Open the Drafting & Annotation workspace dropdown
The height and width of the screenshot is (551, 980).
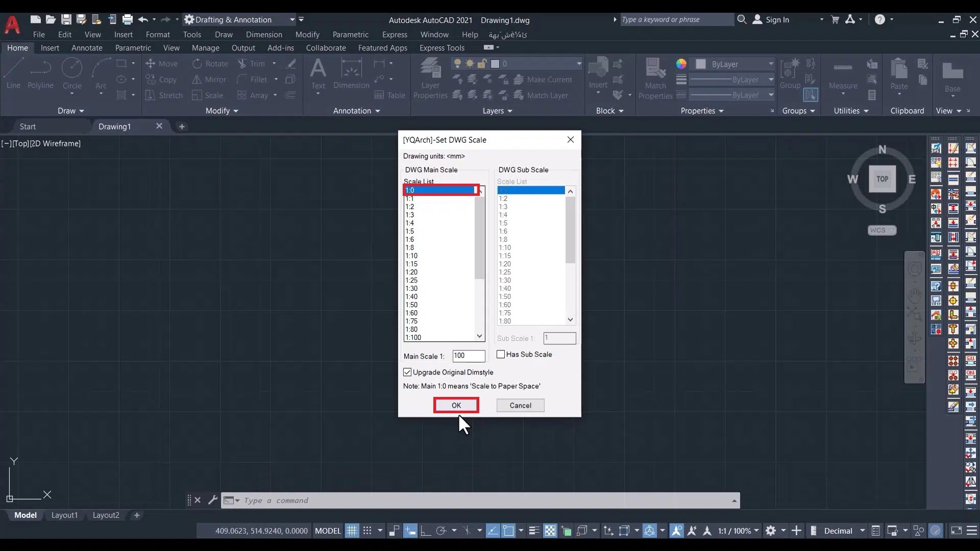tap(292, 20)
